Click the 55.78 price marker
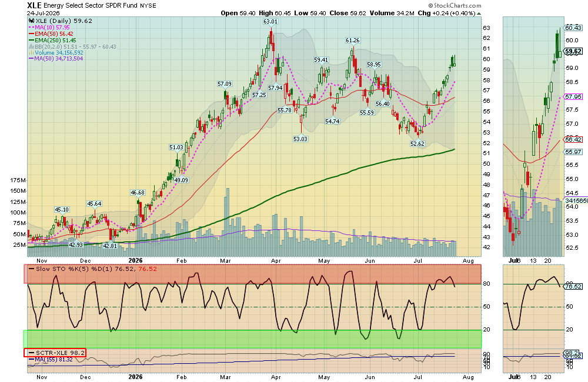 285,110
